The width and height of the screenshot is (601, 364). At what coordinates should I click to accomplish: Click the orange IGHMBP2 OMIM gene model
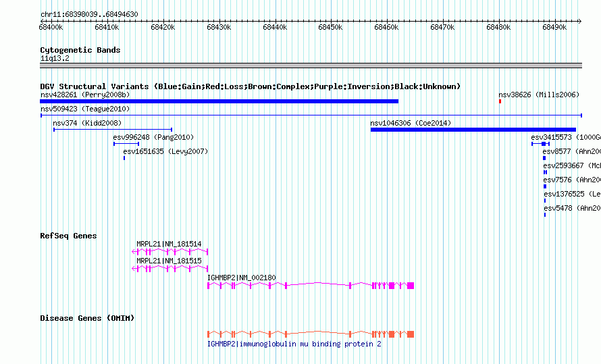point(311,334)
